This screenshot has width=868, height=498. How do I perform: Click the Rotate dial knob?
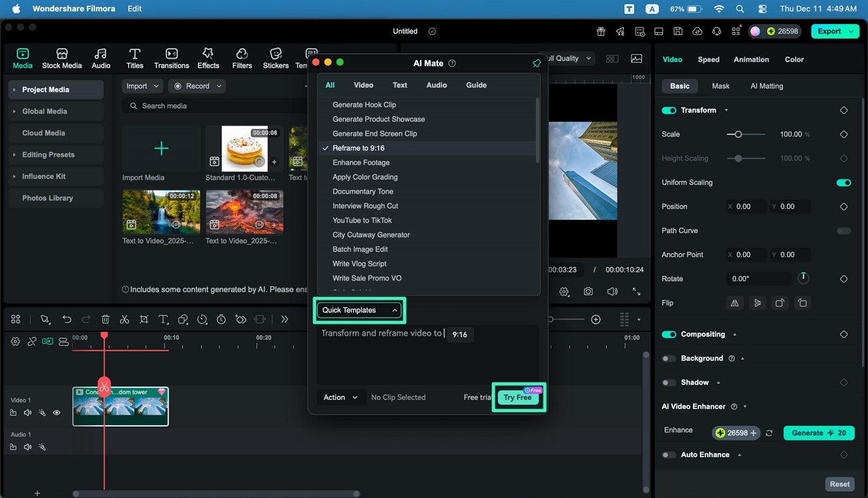point(803,278)
